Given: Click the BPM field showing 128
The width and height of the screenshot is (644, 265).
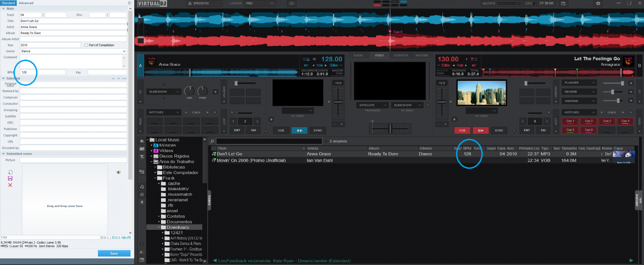Looking at the screenshot, I should pos(43,72).
